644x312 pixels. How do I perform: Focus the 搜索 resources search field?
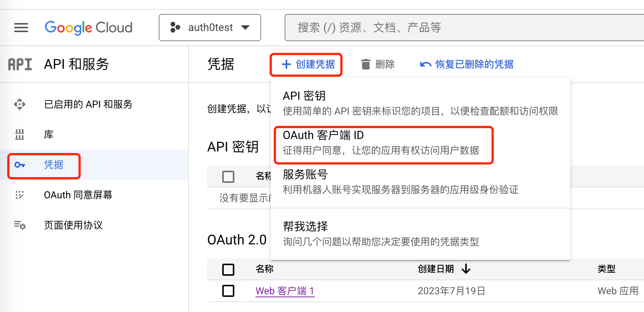[x=464, y=28]
